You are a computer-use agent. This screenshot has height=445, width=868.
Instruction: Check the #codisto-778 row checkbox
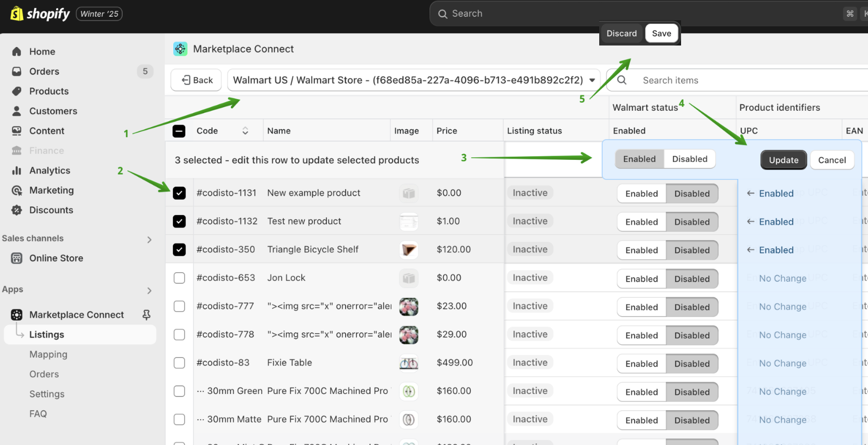pos(179,335)
